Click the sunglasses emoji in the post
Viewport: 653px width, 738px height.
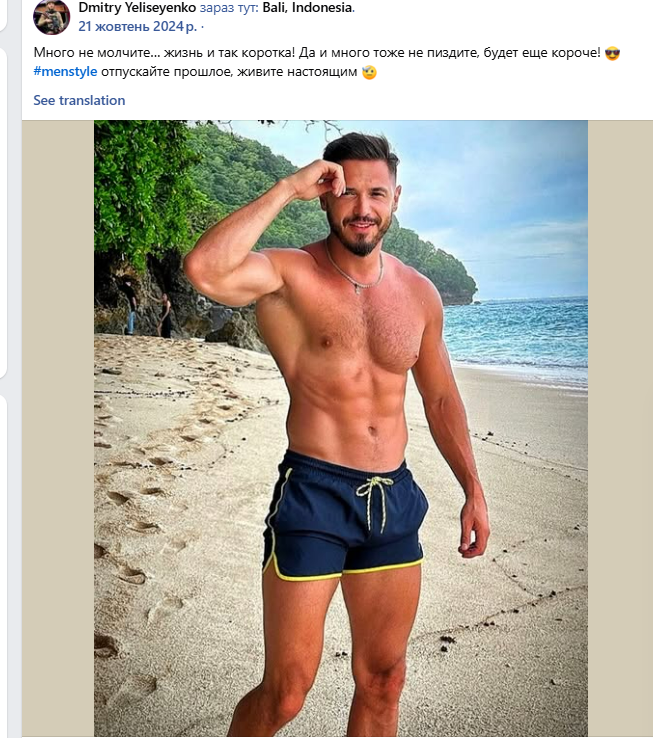tap(613, 52)
